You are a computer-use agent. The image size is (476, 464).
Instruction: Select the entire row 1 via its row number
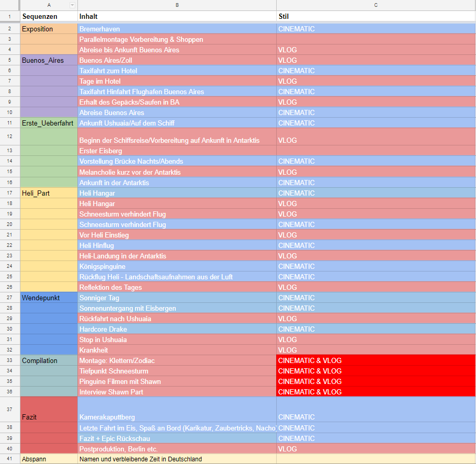[x=10, y=16]
